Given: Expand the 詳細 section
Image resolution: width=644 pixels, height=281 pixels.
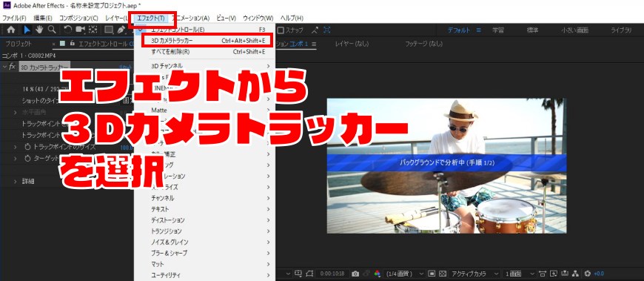Looking at the screenshot, I should point(16,182).
